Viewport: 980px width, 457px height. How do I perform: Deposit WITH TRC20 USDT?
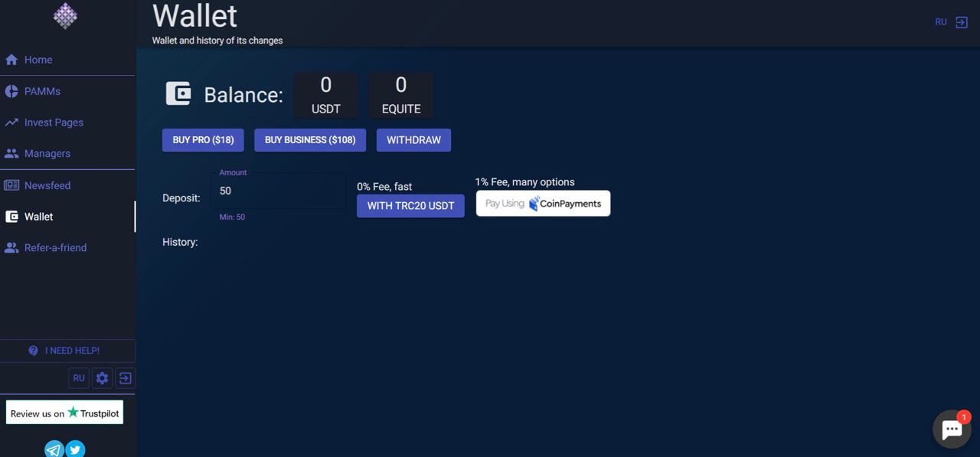410,206
